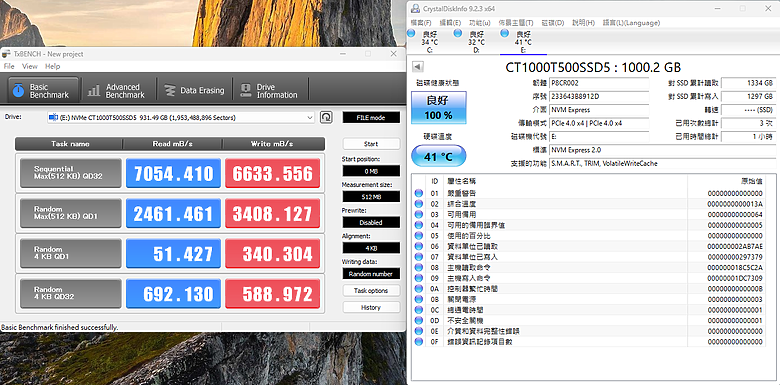The image size is (780, 385).
Task: Click the 588.972 write result
Action: [x=272, y=293]
